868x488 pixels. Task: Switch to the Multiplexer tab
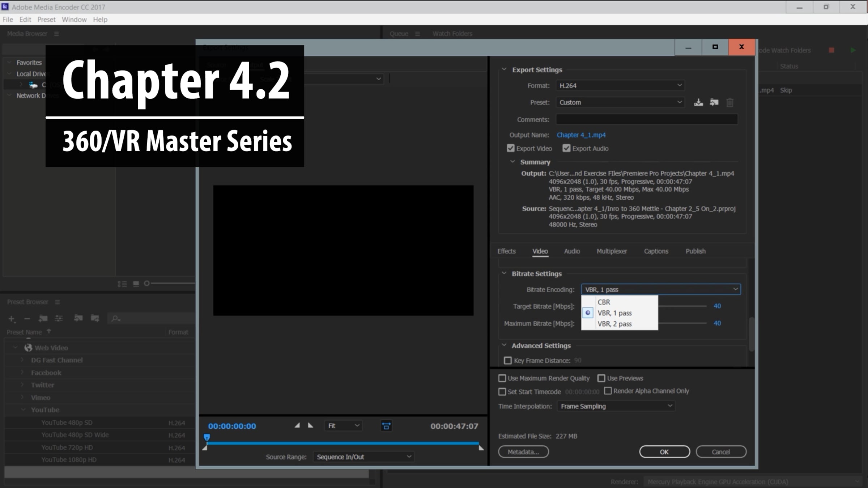[x=612, y=251]
